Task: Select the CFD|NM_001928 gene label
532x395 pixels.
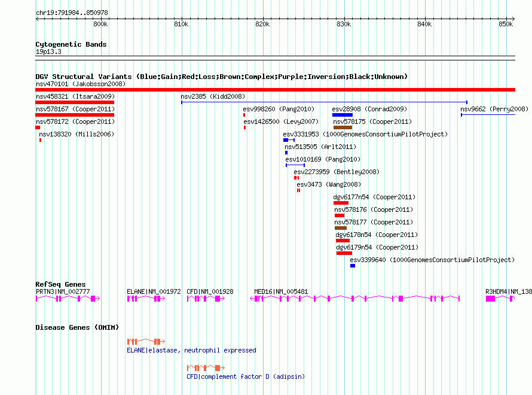Action: coord(210,291)
